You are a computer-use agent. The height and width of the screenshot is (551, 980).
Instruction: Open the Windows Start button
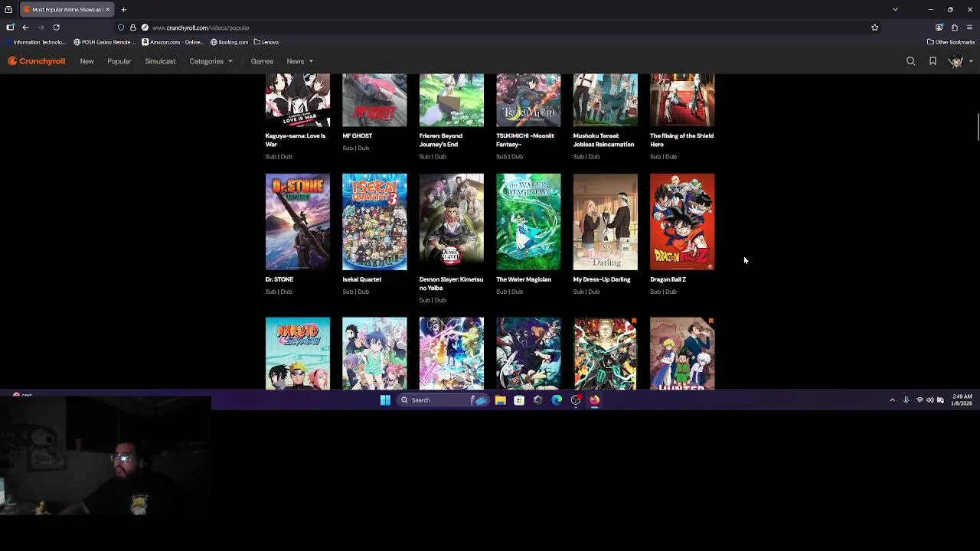tap(385, 400)
